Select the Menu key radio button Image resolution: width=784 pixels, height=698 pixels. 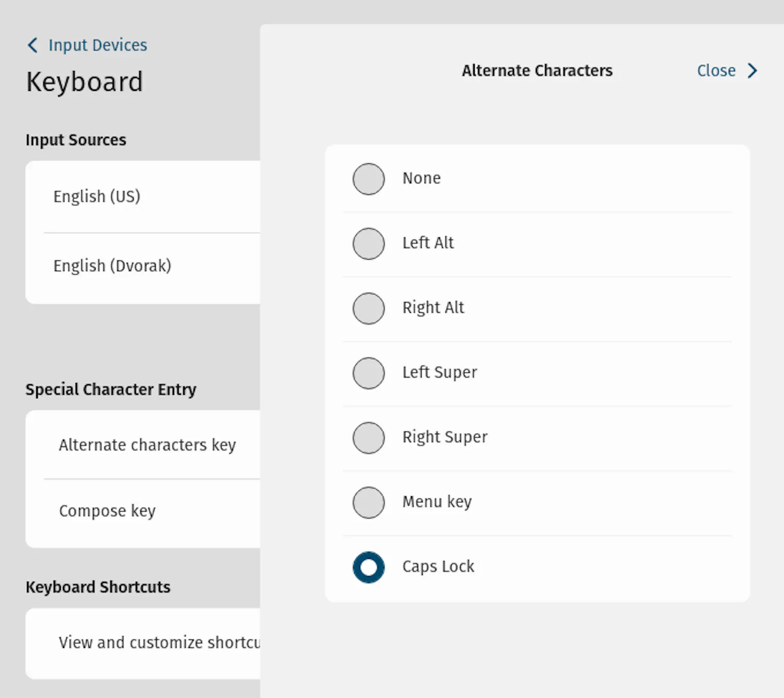pos(369,503)
